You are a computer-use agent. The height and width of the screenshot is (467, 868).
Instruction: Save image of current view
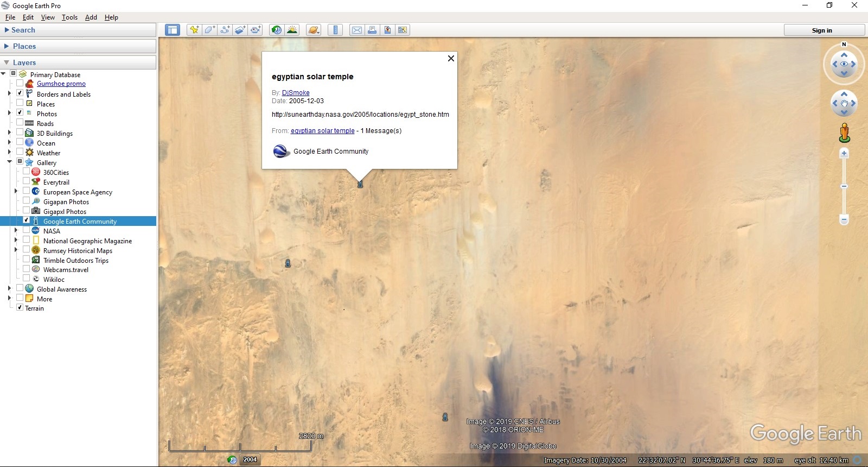(x=387, y=30)
